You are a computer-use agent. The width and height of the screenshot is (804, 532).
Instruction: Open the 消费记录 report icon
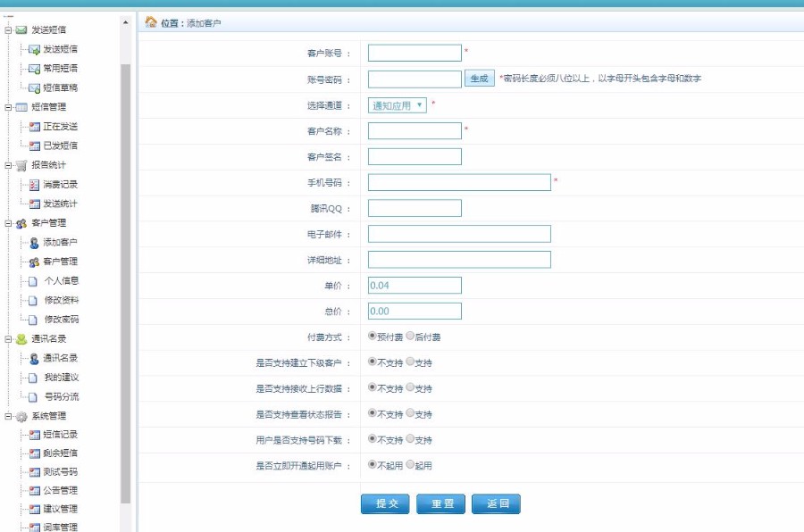click(x=34, y=186)
